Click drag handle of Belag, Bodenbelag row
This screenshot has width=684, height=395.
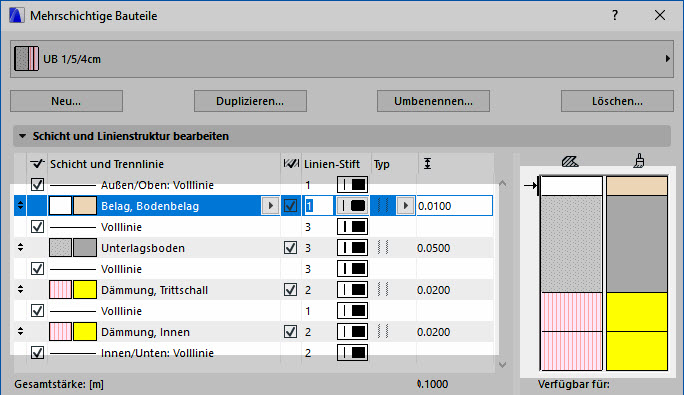tap(20, 206)
